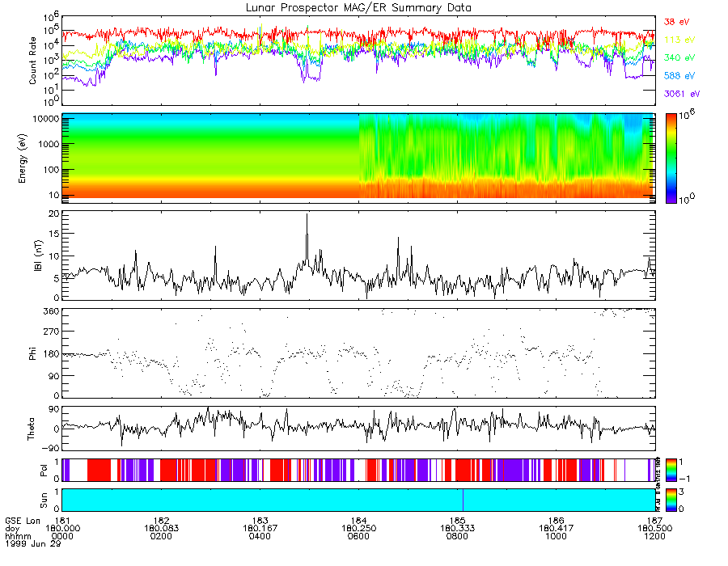Click the 0600 time tick label

point(358,534)
